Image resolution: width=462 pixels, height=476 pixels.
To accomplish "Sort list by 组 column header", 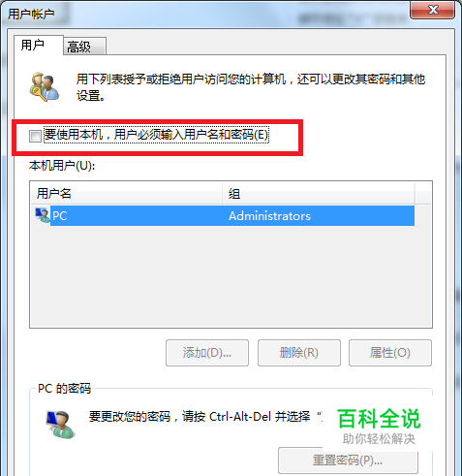I will click(x=319, y=193).
